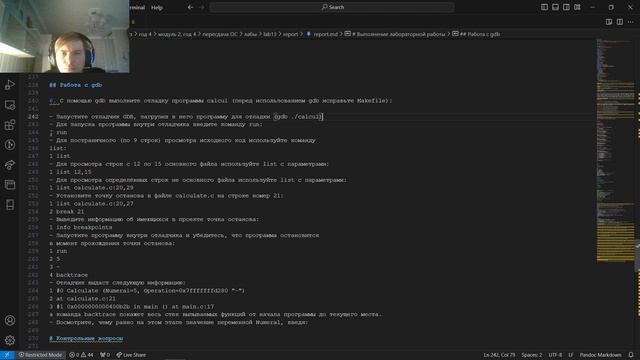The height and width of the screenshot is (360, 640).
Task: Show errors and warnings count
Action: (x=81, y=355)
